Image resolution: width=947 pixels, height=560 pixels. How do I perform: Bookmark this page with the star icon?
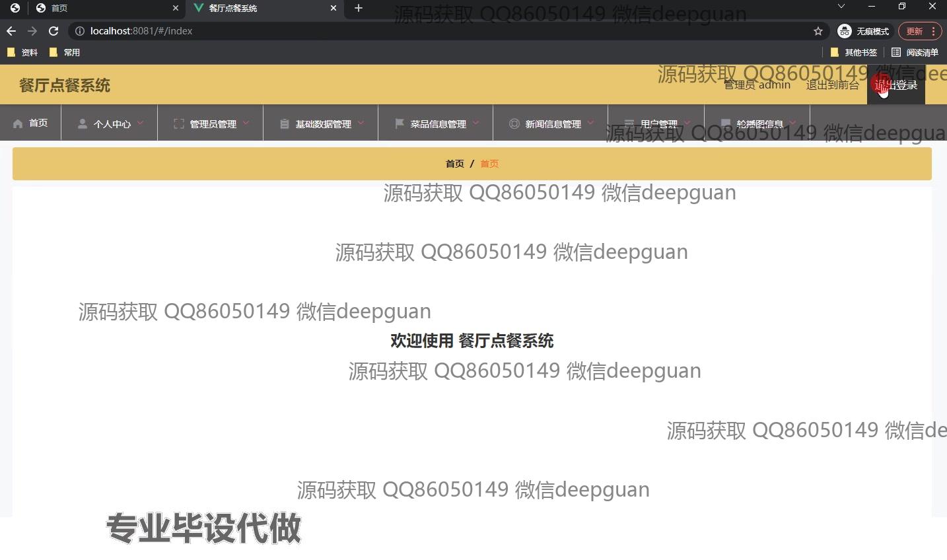(x=818, y=31)
